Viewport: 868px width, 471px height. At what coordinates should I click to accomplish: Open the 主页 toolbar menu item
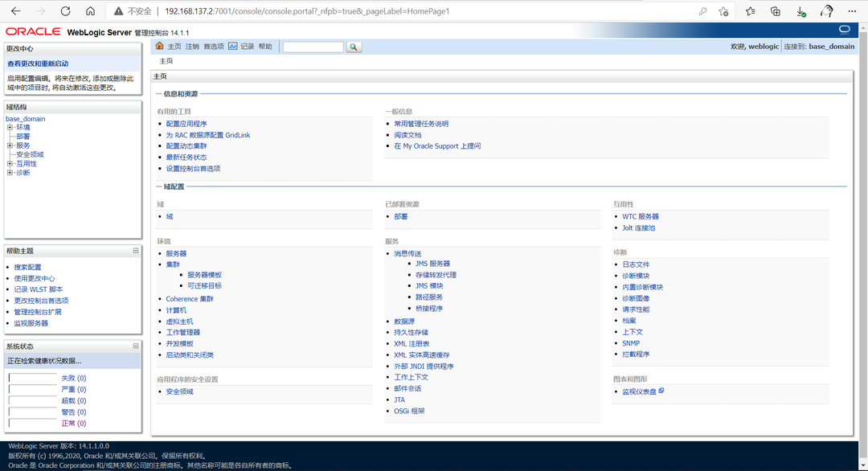pos(174,47)
